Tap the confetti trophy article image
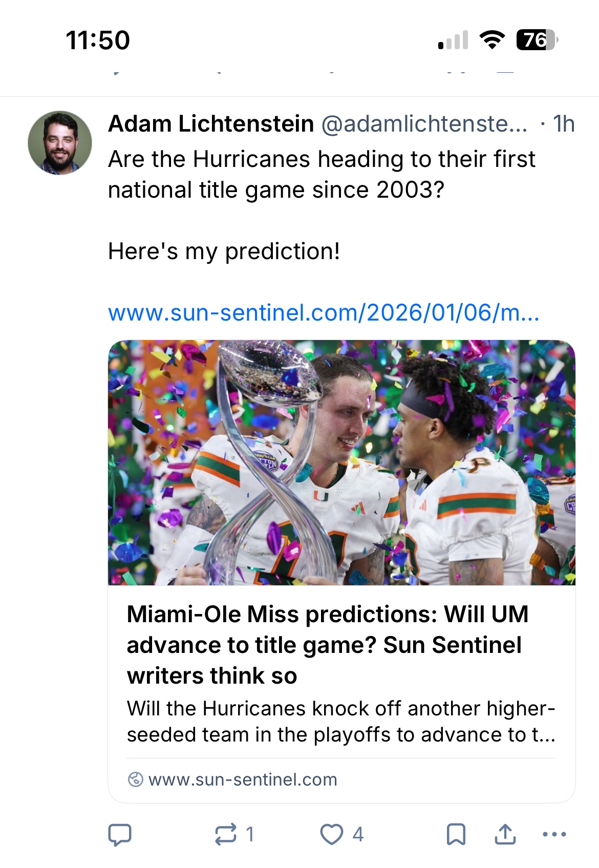599x868 pixels. pos(341,462)
